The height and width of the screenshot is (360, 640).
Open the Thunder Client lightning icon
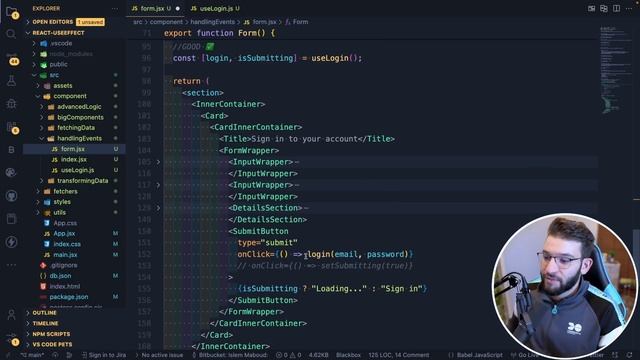(11, 242)
